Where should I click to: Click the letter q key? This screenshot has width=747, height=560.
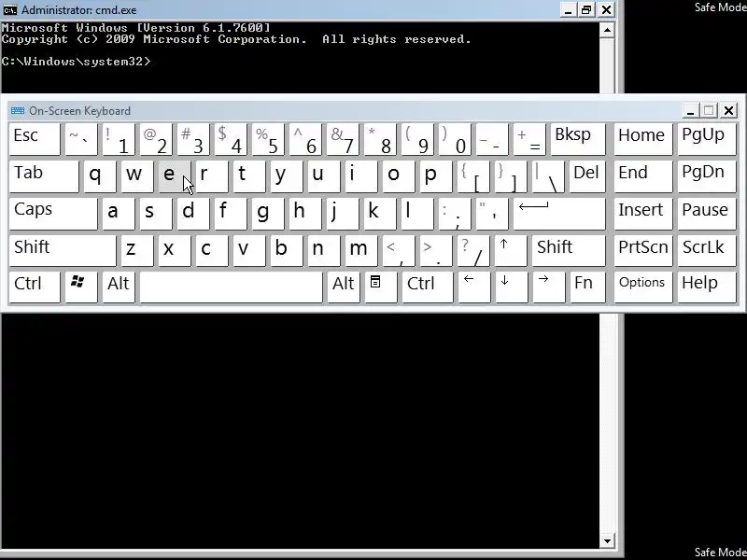[x=100, y=176]
